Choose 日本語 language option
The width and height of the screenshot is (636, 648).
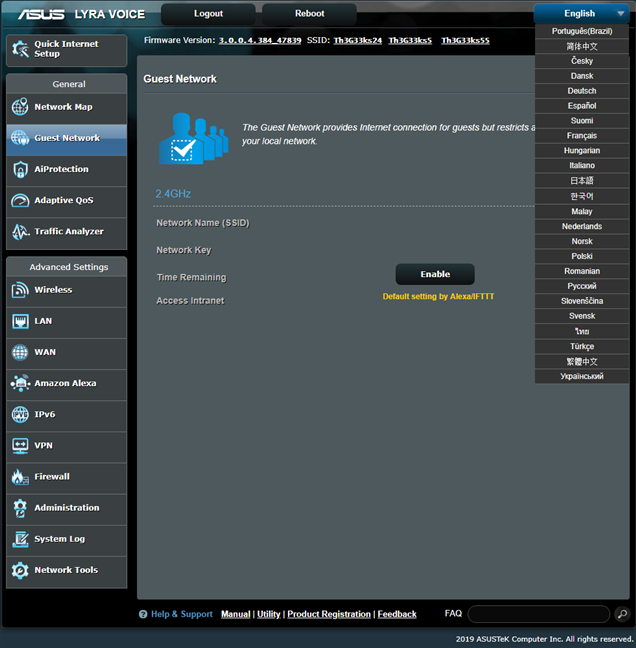(582, 181)
